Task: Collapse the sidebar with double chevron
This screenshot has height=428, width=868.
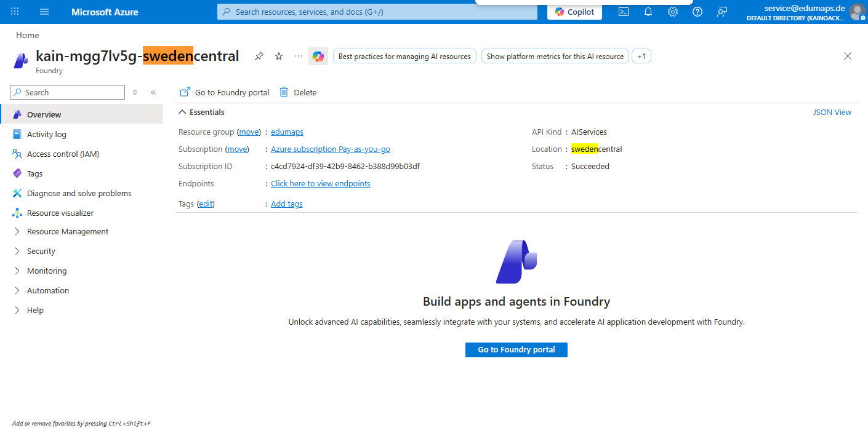Action: [x=153, y=92]
